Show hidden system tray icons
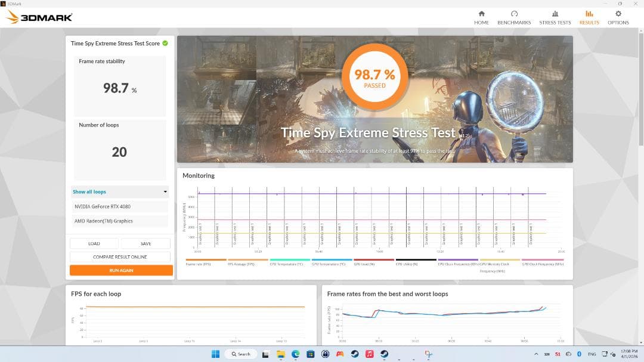644x362 pixels. pyautogui.click(x=536, y=354)
